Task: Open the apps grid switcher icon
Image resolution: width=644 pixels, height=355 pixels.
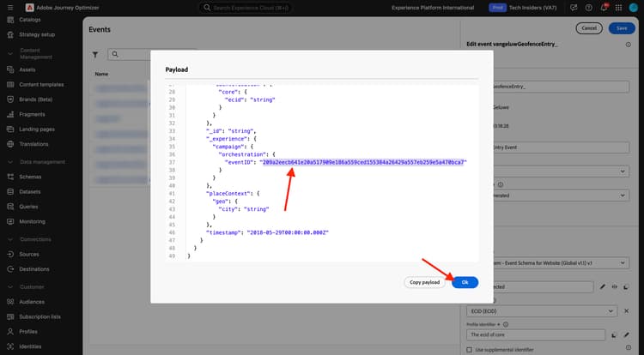Action: coord(618,8)
